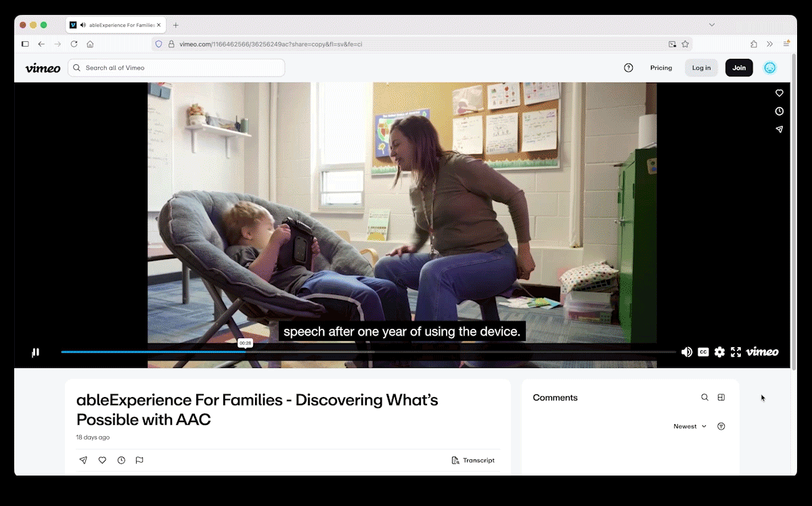Open the comment filter icon next to Newest
The width and height of the screenshot is (812, 506).
tap(721, 426)
